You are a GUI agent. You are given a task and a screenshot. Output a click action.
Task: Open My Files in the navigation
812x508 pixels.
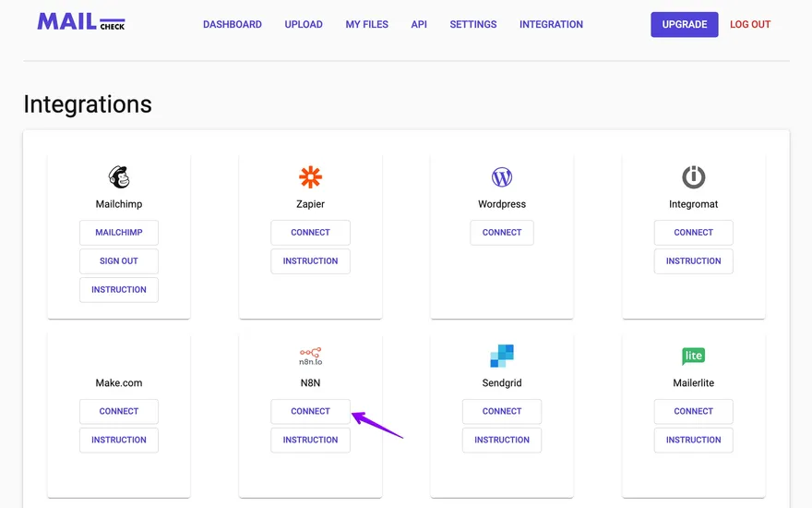point(366,24)
